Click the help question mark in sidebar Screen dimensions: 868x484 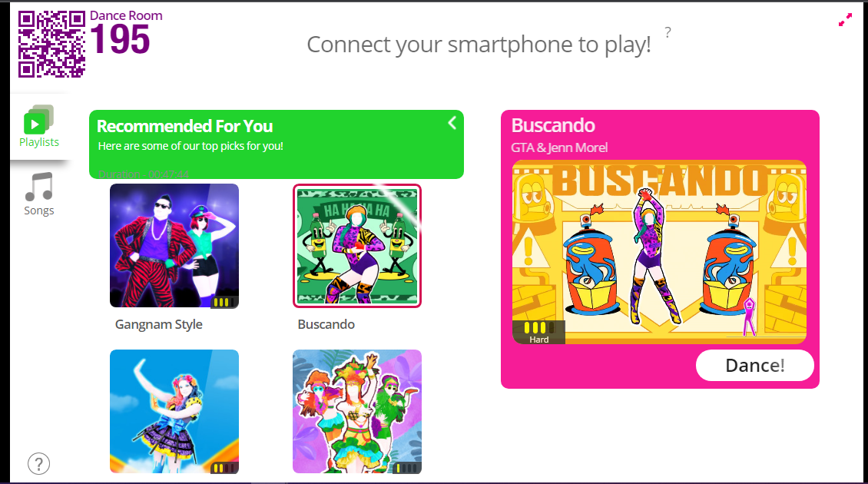pyautogui.click(x=38, y=464)
